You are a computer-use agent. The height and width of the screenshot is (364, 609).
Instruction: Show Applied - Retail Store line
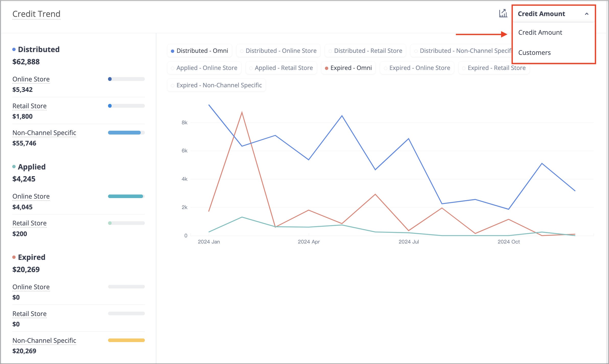281,68
